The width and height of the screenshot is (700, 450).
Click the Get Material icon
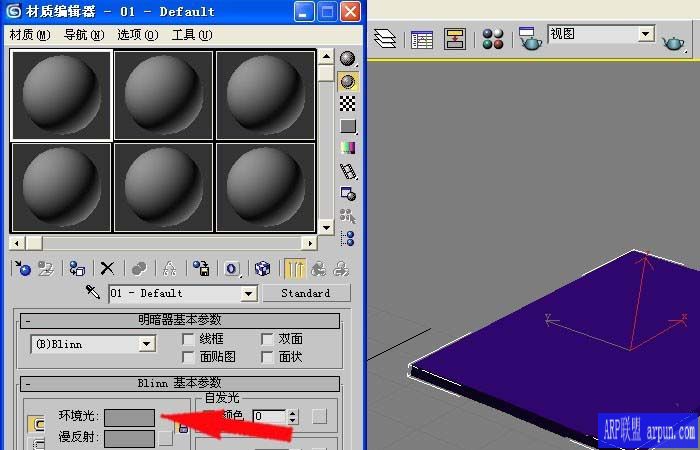pos(22,268)
